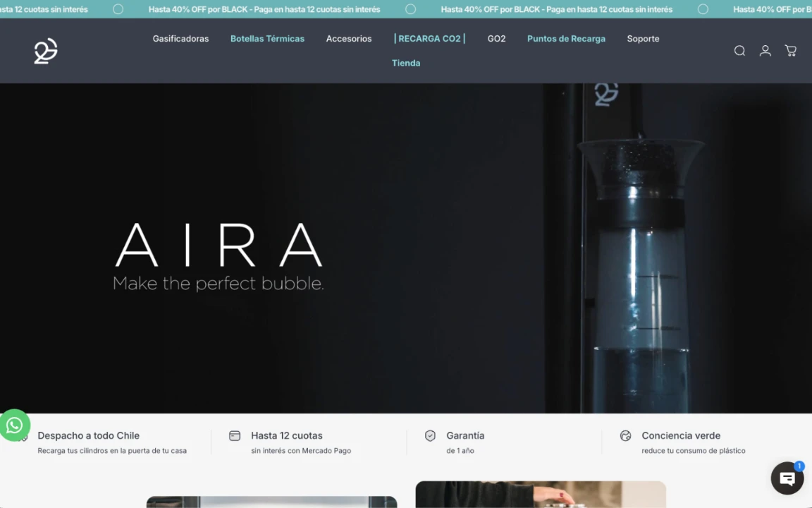Open the GO2 navigation link

[496, 39]
